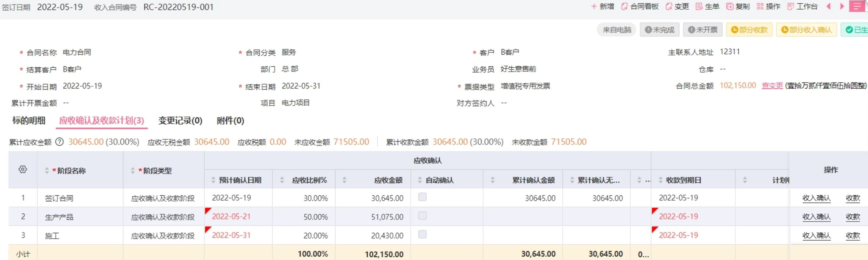Toggle 自动确认 checkbox for 施工 row
868x260 pixels.
[x=422, y=234]
